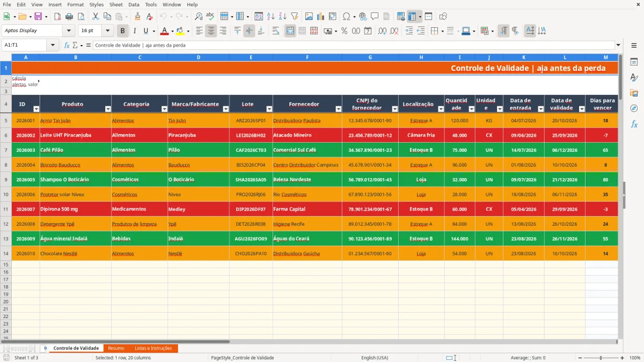The image size is (644, 362).
Task: Expand the formula bar
Action: [618, 45]
